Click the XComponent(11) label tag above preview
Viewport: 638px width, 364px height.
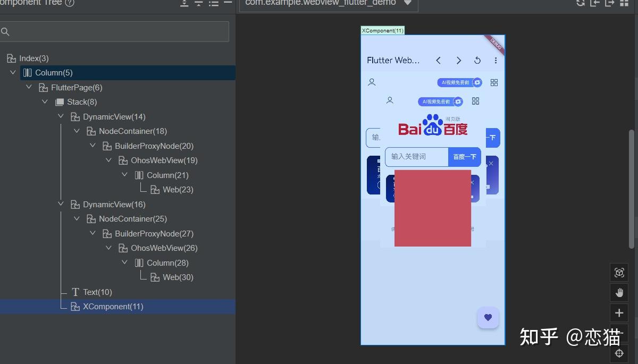(x=383, y=30)
